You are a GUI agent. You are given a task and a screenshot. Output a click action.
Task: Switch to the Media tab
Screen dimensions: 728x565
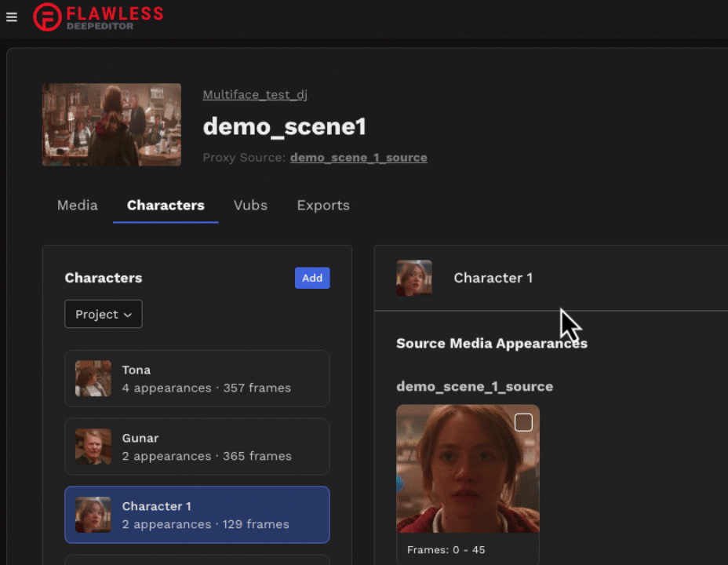coord(77,205)
